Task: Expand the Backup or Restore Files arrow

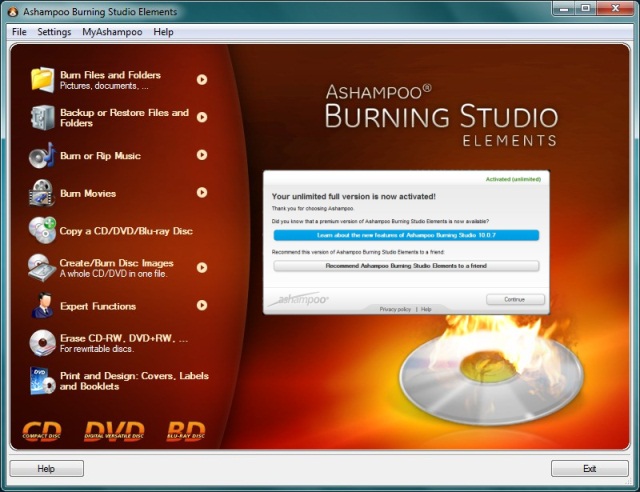Action: [202, 117]
